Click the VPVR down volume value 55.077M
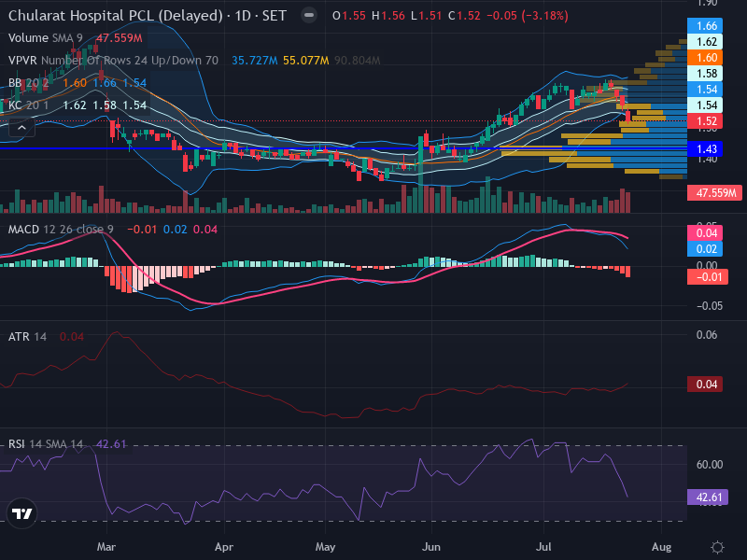Image resolution: width=747 pixels, height=560 pixels. [x=306, y=61]
